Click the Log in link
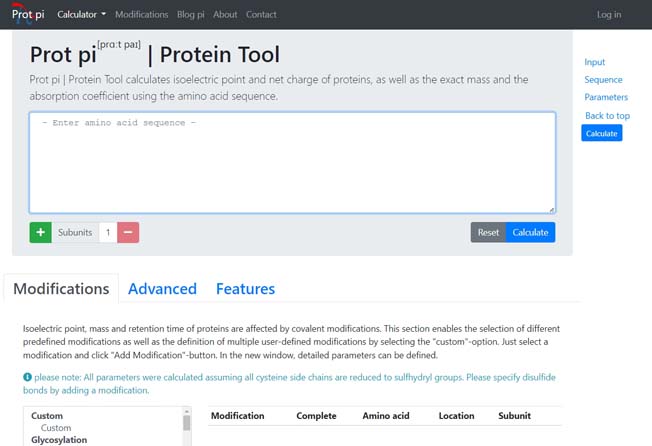 pyautogui.click(x=608, y=15)
